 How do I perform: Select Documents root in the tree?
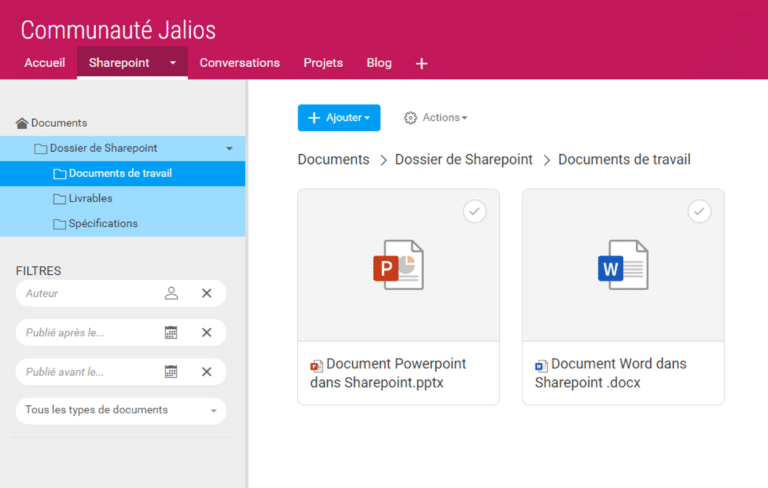coord(59,123)
